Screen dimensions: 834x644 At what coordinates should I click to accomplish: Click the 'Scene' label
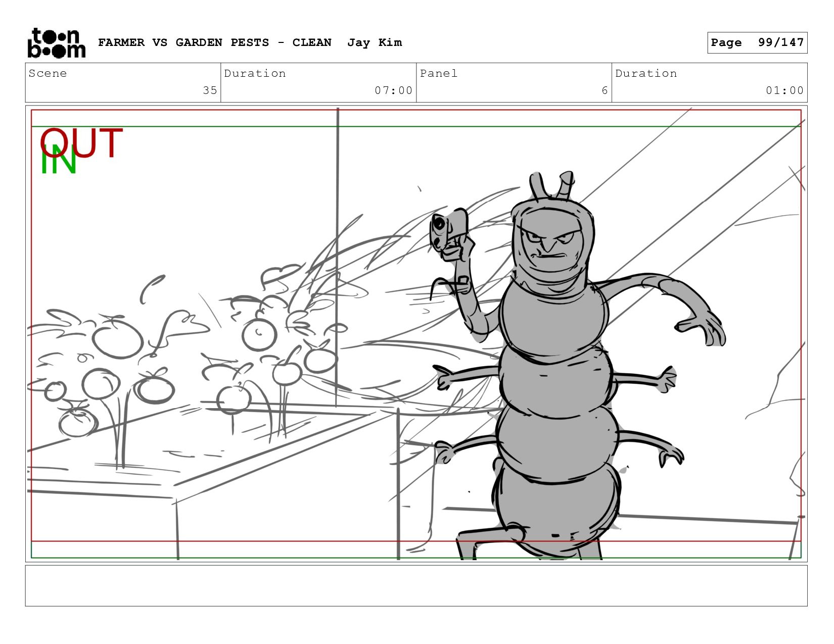click(48, 73)
